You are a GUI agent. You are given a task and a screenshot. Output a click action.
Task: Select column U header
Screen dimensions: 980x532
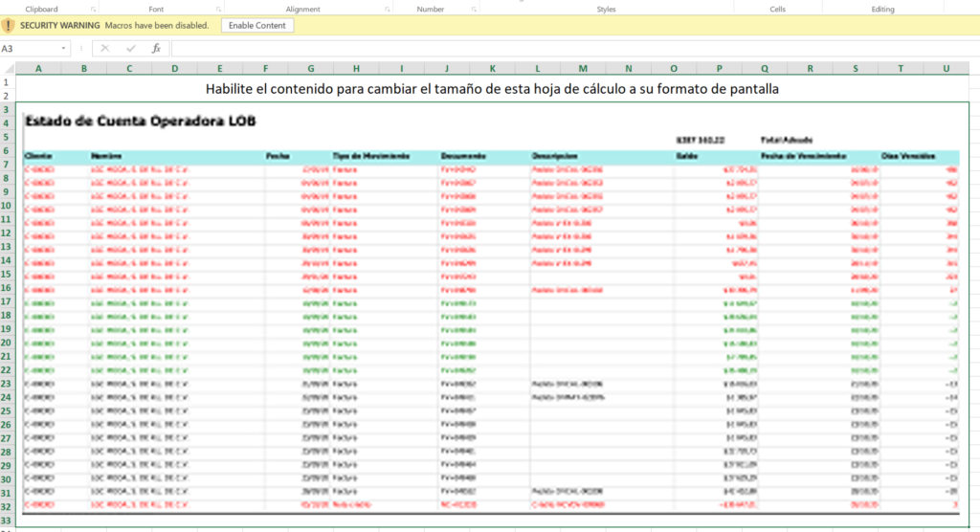(947, 69)
